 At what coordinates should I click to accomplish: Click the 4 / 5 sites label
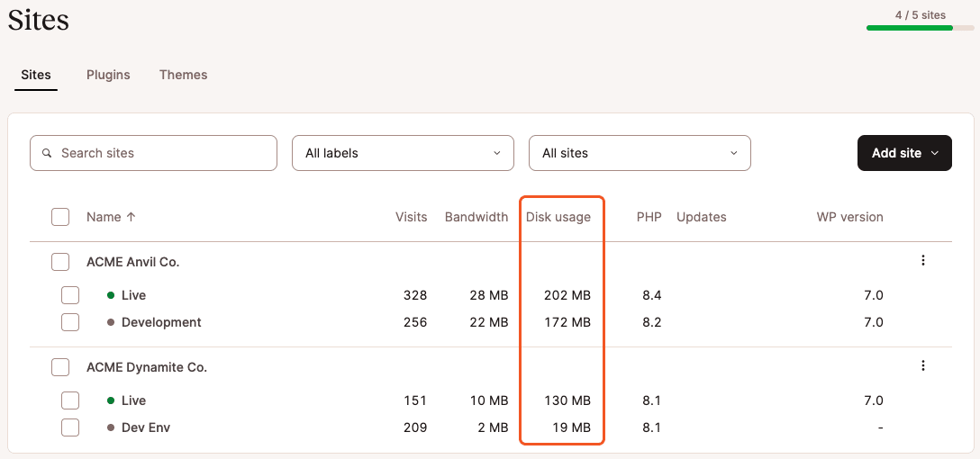[x=920, y=15]
